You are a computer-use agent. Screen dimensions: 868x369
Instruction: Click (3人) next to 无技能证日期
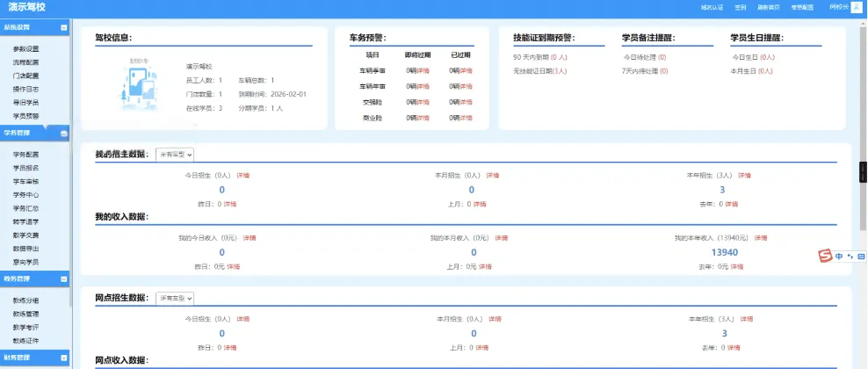[561, 71]
